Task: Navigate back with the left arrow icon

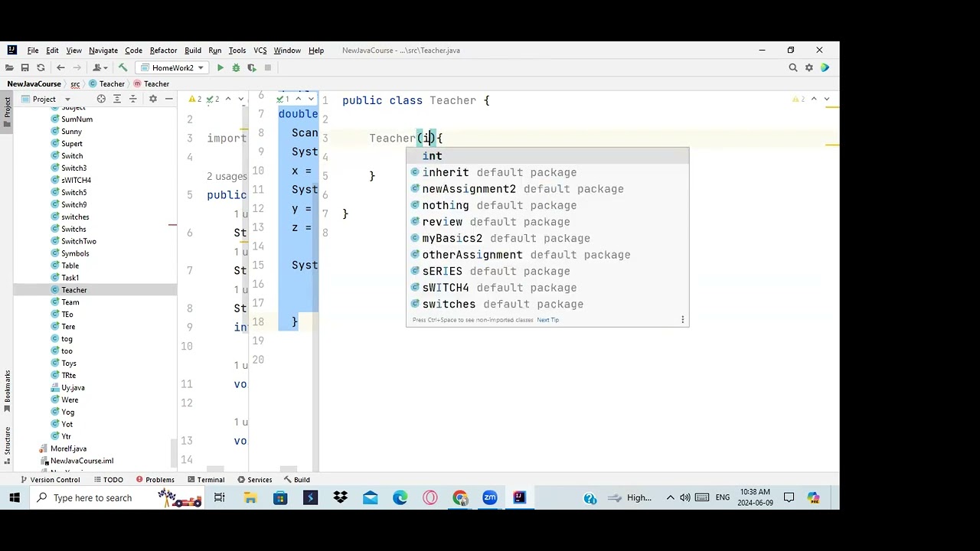Action: (x=60, y=68)
